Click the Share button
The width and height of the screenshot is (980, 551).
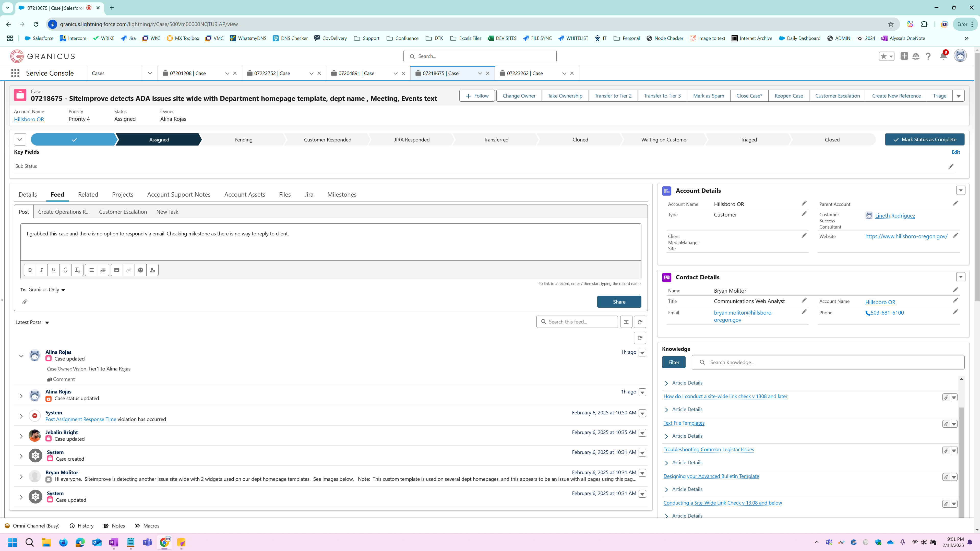pos(619,302)
